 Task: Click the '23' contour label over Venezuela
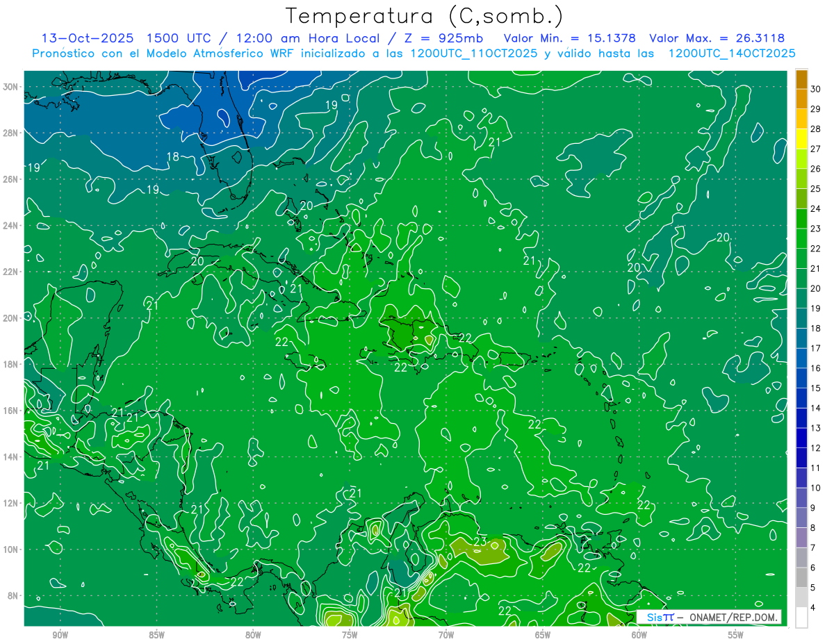(x=480, y=541)
